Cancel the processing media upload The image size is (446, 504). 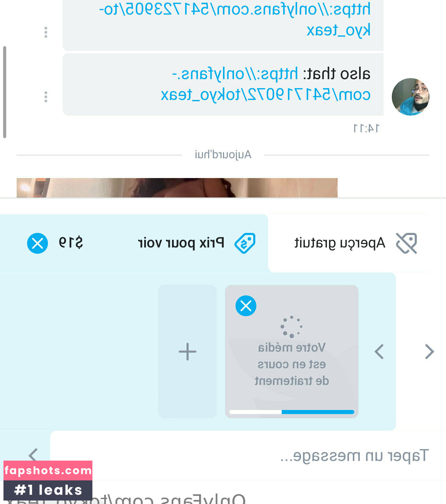pos(246,306)
